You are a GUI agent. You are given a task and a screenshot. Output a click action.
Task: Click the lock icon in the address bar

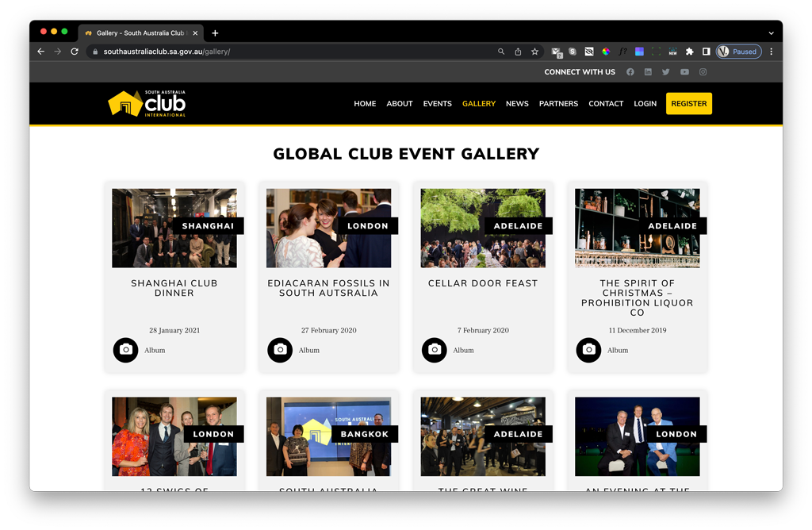(95, 52)
